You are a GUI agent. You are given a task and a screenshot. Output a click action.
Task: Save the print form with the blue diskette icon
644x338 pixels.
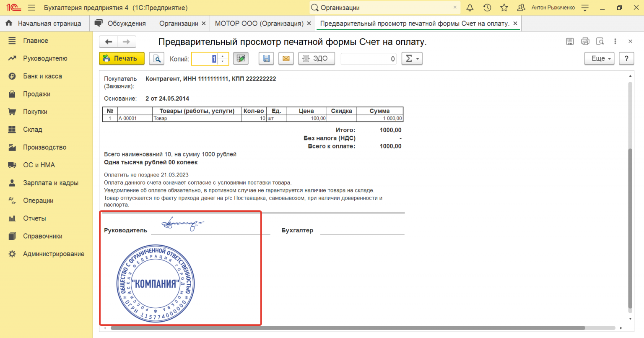pyautogui.click(x=266, y=59)
